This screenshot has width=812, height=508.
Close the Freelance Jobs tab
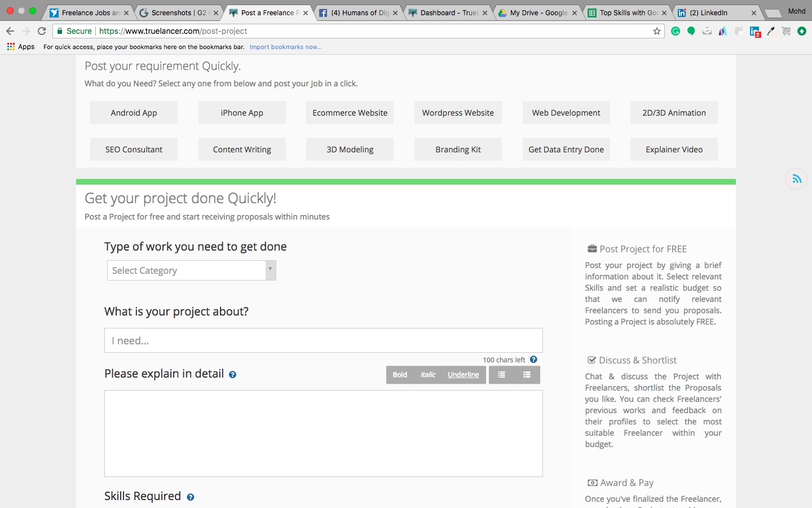[126, 13]
